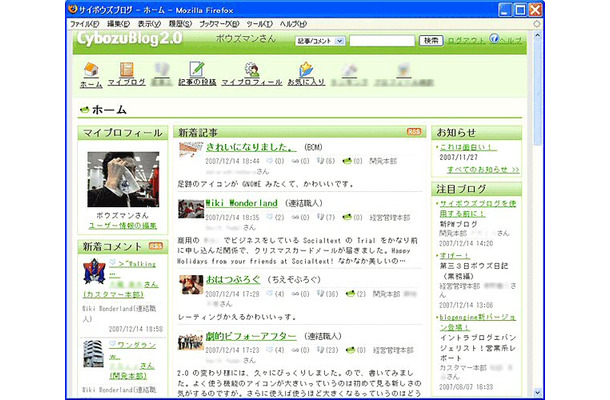
Task: Click the robot avatar in 新着コメント
Action: coord(94,271)
